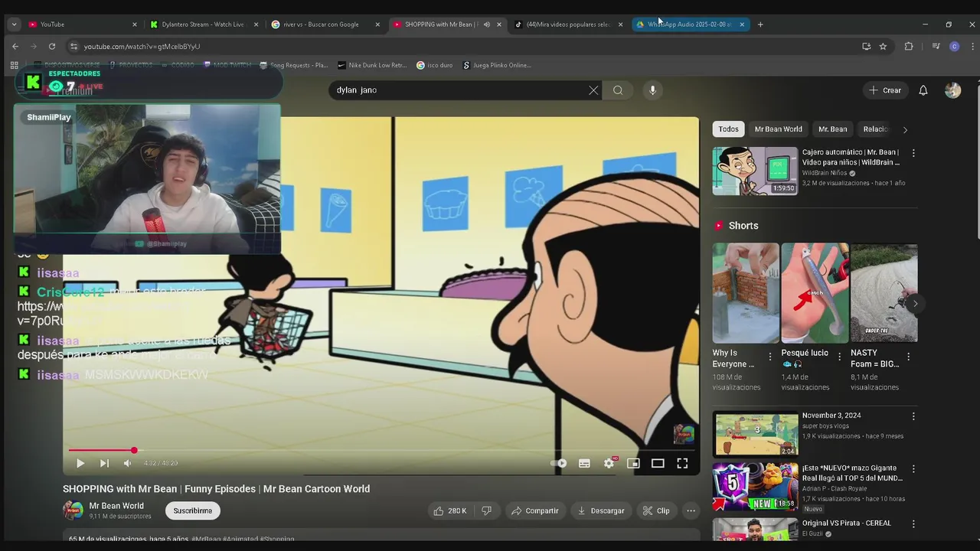
Task: Open options for Pesqué lucio short
Action: point(839,357)
